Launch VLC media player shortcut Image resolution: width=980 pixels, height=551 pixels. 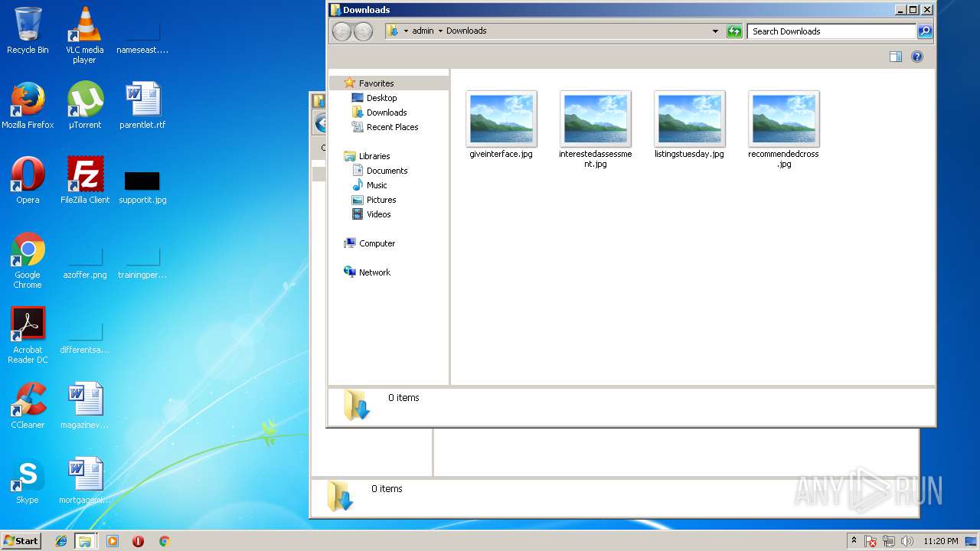click(84, 34)
